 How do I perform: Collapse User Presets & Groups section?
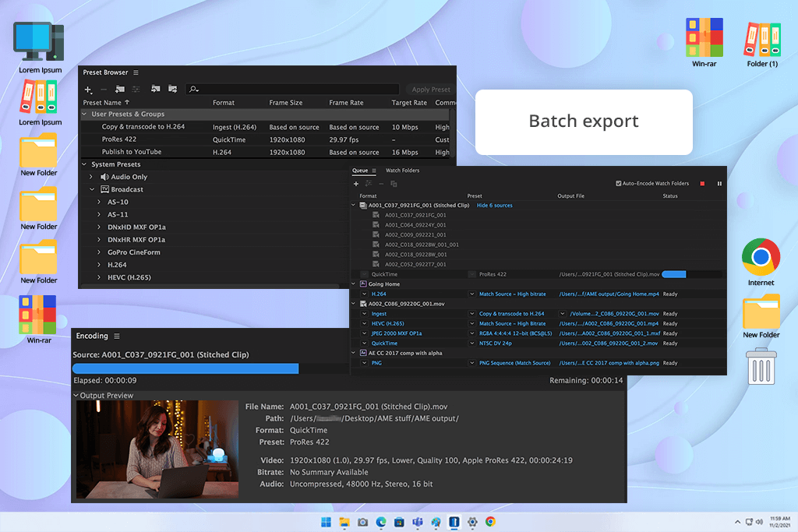(84, 114)
